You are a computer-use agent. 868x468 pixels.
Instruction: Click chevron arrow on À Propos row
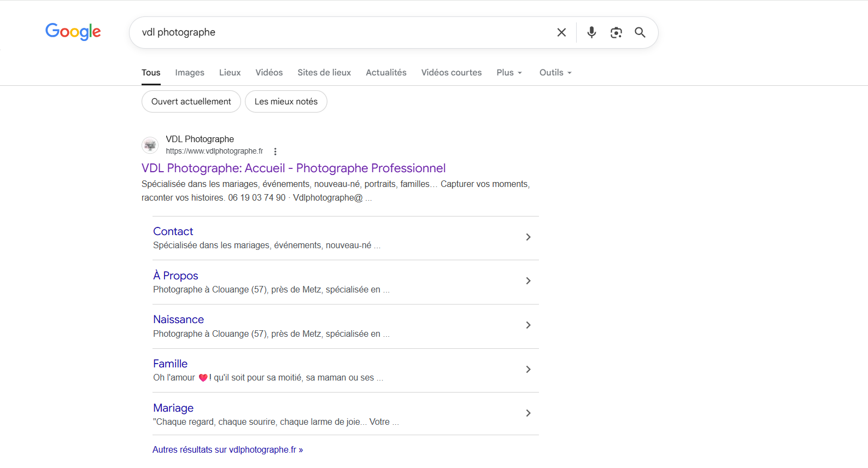(x=528, y=280)
